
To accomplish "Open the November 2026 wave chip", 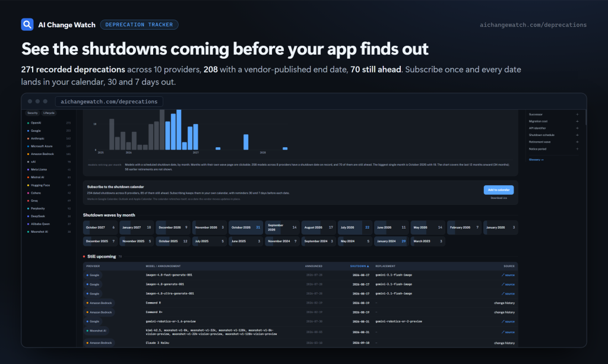I will point(210,227).
